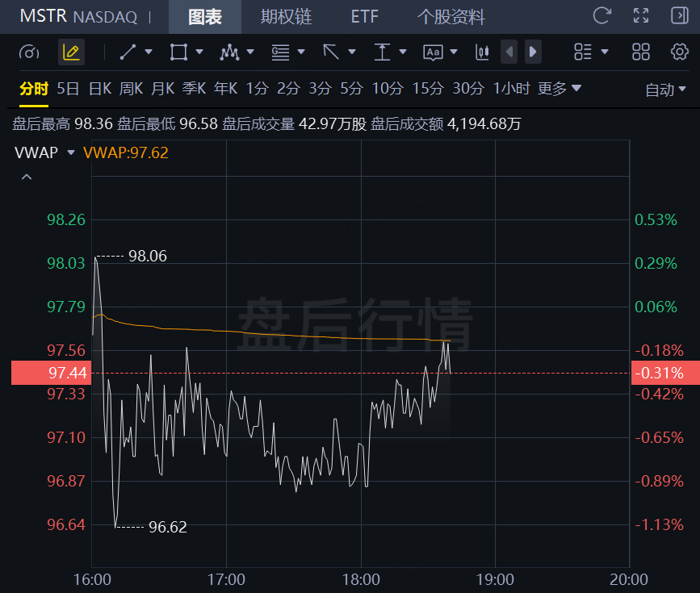Select the 3分 interval
Screen dimensions: 700x593
(x=320, y=89)
